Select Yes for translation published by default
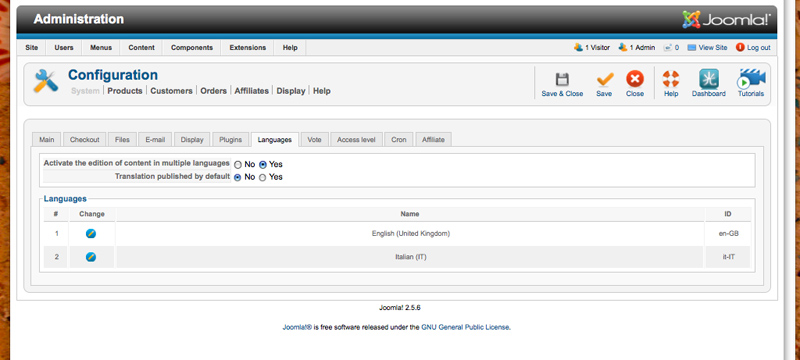 point(263,177)
